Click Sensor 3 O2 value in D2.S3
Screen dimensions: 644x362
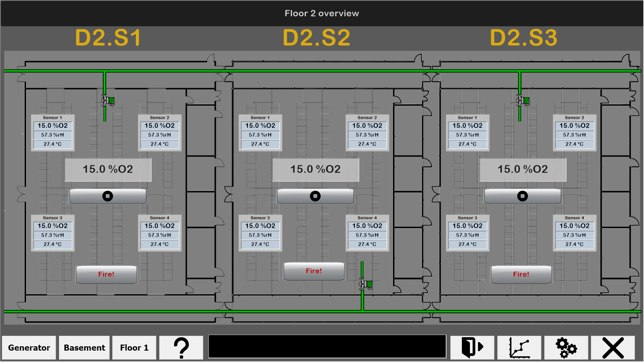click(x=468, y=226)
